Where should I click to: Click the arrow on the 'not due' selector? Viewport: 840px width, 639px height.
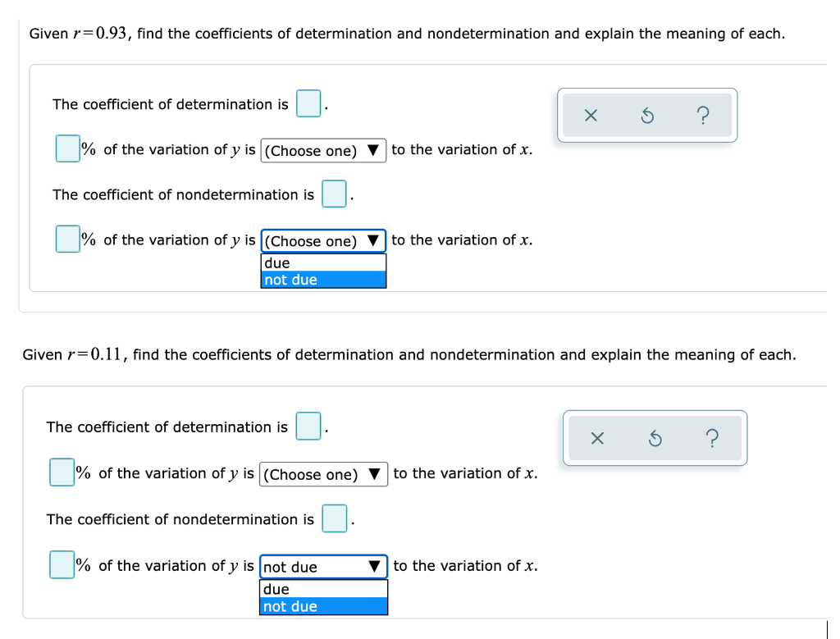(x=373, y=566)
